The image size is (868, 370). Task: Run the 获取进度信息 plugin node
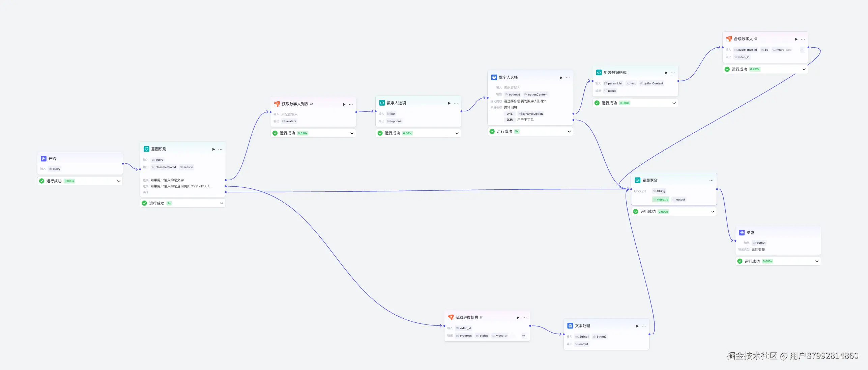point(518,318)
